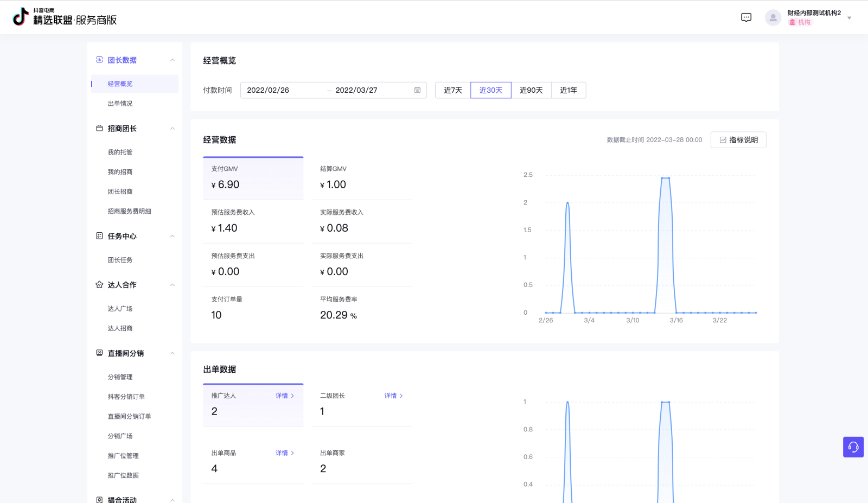
Task: Collapse the 团长数据 menu group
Action: point(173,60)
